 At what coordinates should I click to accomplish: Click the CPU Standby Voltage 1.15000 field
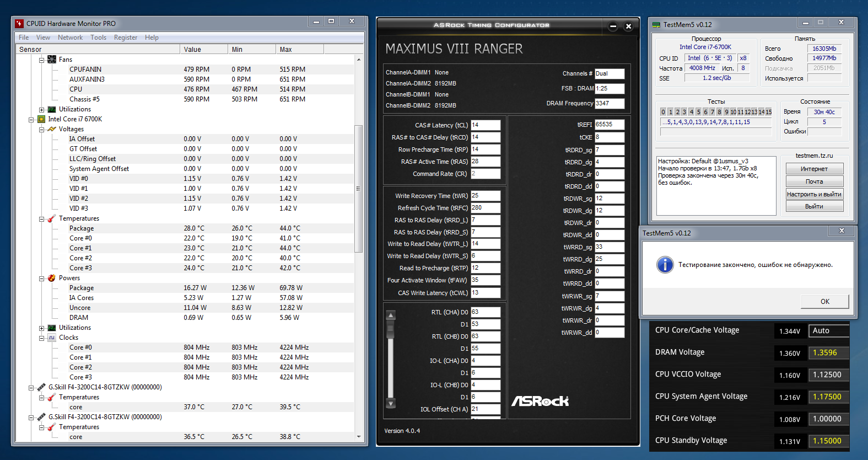[828, 441]
